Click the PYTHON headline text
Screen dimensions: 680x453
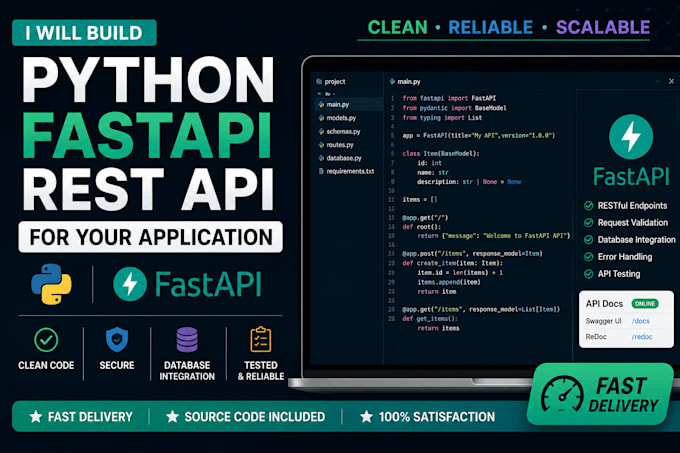click(x=148, y=80)
